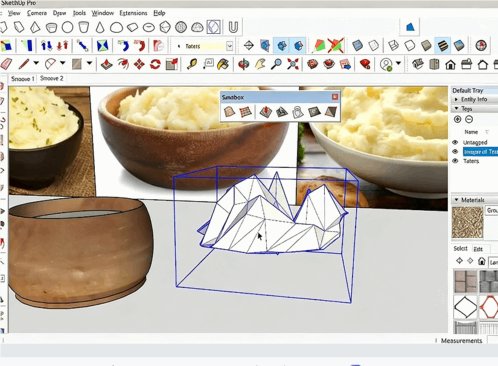Click the torus shape icon
The width and height of the screenshot is (498, 366).
click(149, 27)
